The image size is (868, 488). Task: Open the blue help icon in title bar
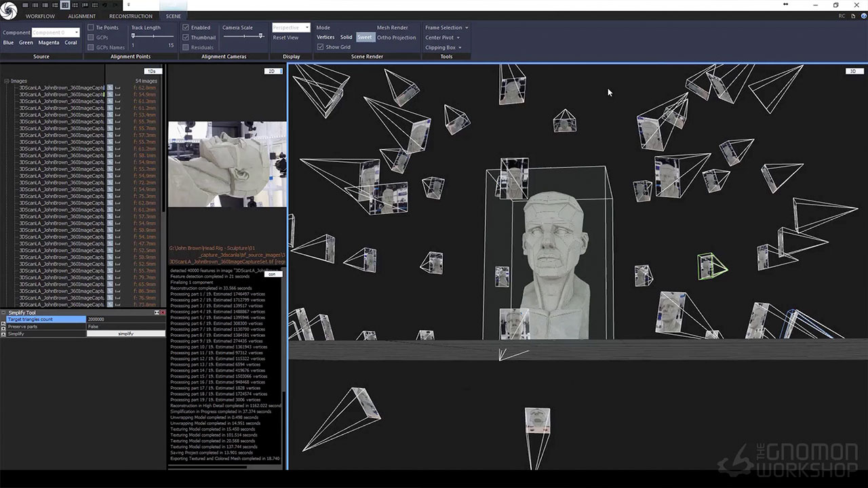pos(861,16)
